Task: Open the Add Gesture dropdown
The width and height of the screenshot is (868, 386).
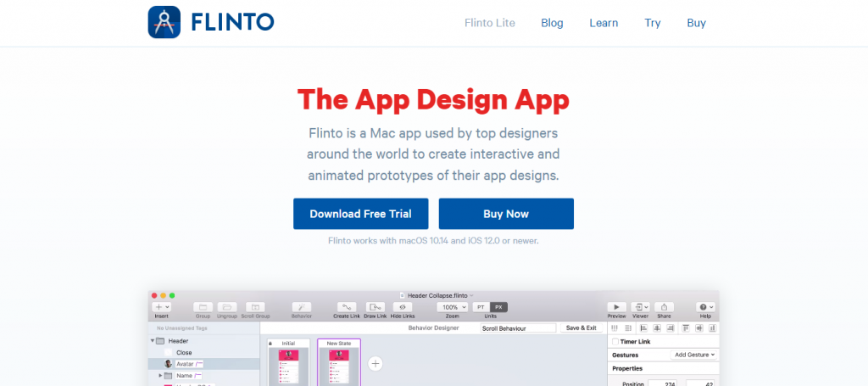Action: [x=694, y=355]
